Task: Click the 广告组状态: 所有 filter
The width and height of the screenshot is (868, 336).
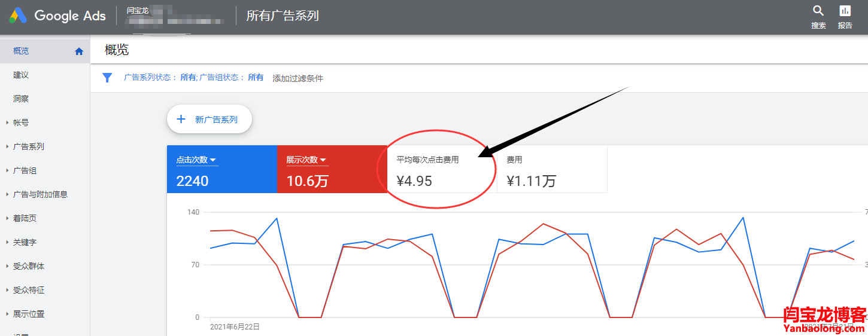Action: coord(232,78)
